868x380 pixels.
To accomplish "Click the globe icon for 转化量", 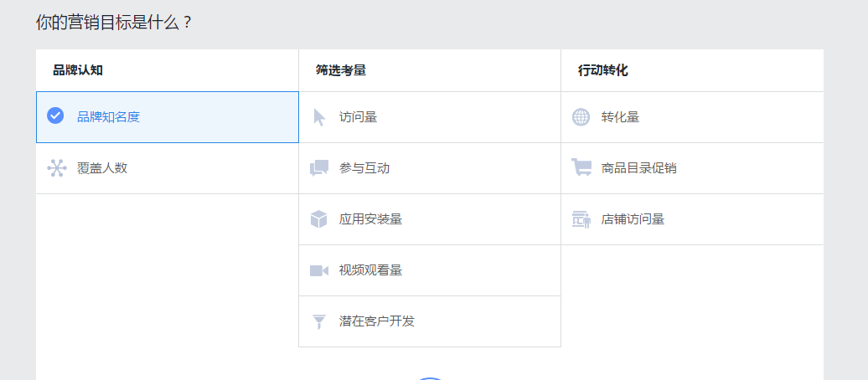I will [x=581, y=117].
